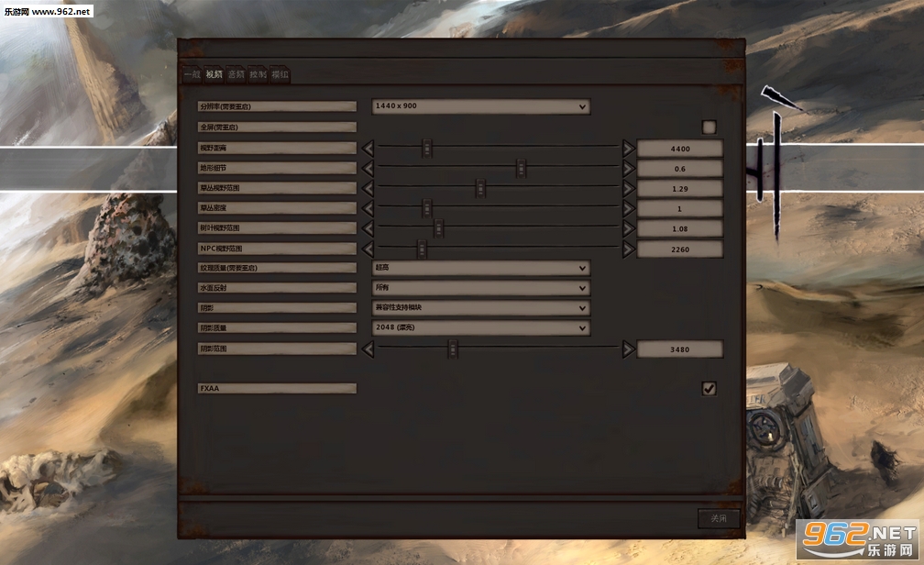
Task: Click the NPC视野范围 slider handle
Action: click(x=422, y=249)
